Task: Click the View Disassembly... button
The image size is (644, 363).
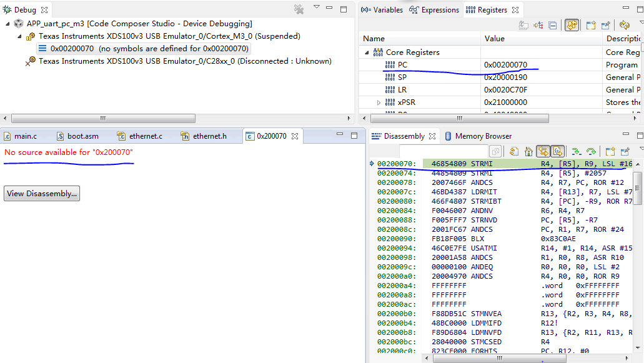Action: coord(41,194)
